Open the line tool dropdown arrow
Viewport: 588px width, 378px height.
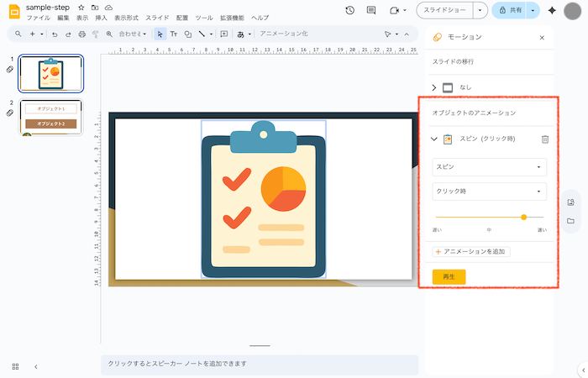211,34
